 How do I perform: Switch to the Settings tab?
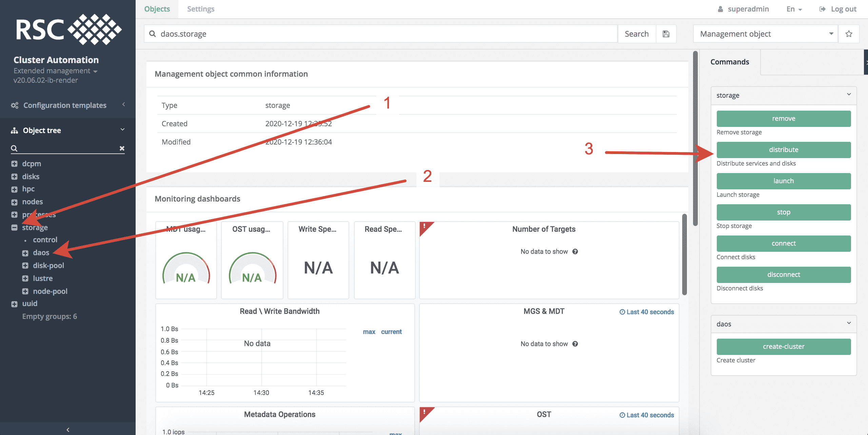201,9
